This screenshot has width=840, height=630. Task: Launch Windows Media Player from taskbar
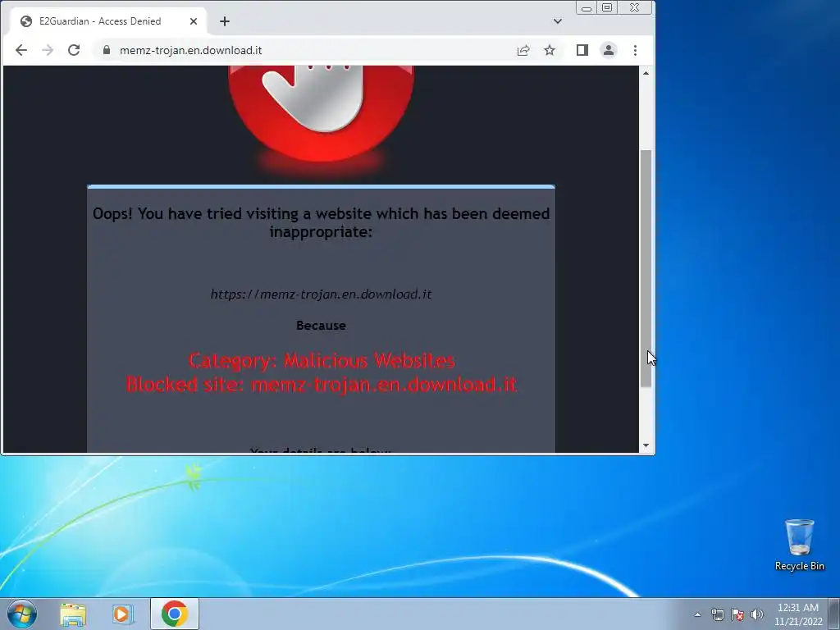pos(123,614)
